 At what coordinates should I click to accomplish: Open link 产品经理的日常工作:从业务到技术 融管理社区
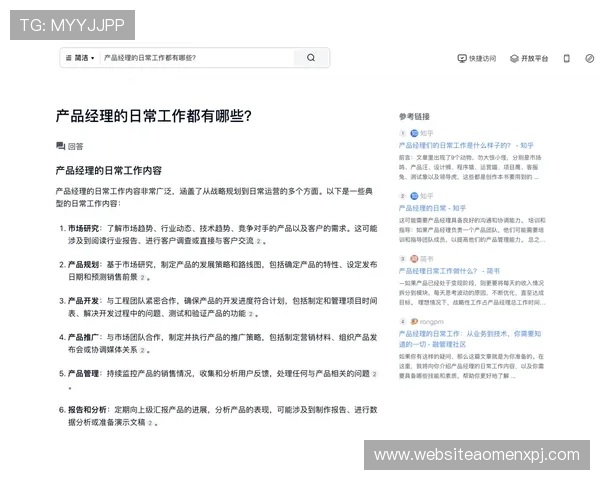tap(470, 339)
